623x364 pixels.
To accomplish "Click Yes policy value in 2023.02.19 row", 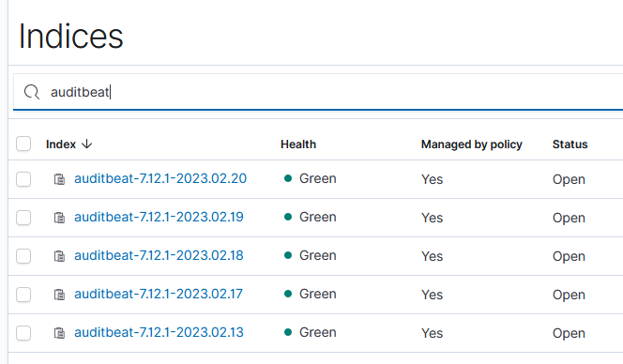I will [433, 218].
